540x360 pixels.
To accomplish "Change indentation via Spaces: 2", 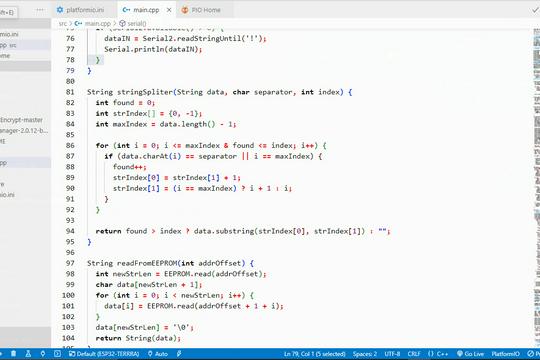I will click(365, 354).
